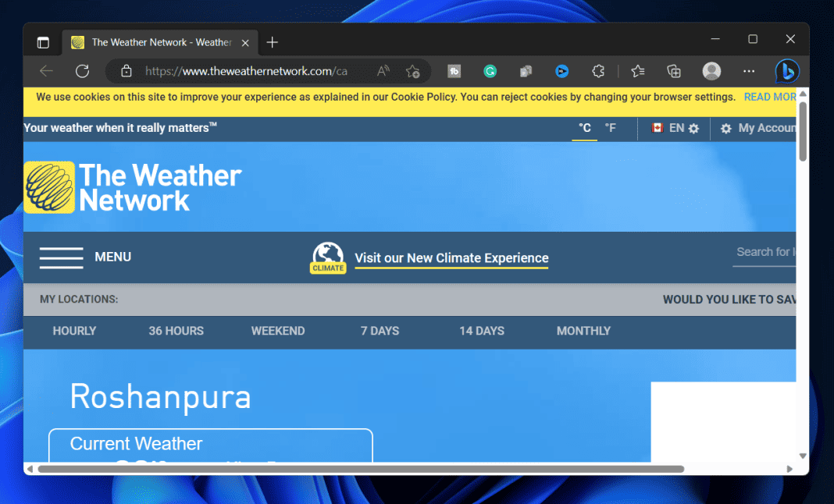Click Visit our New Climate Experience link

tap(451, 257)
